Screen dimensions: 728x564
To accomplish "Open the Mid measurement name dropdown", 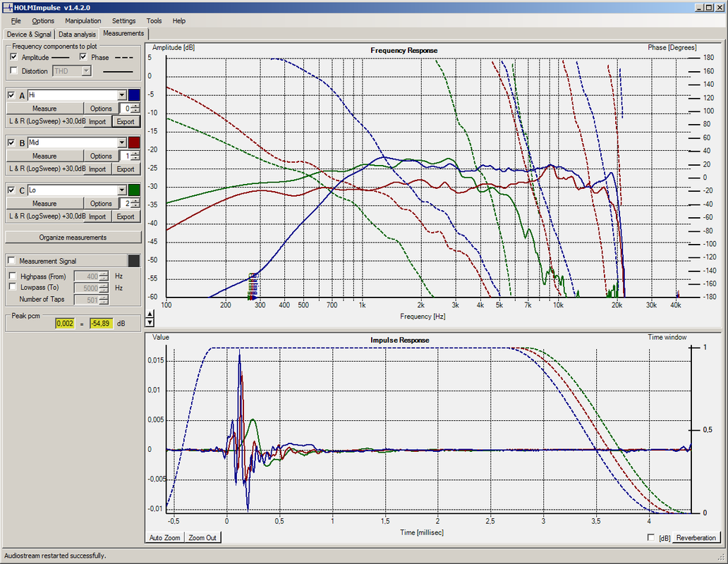I will [x=122, y=142].
